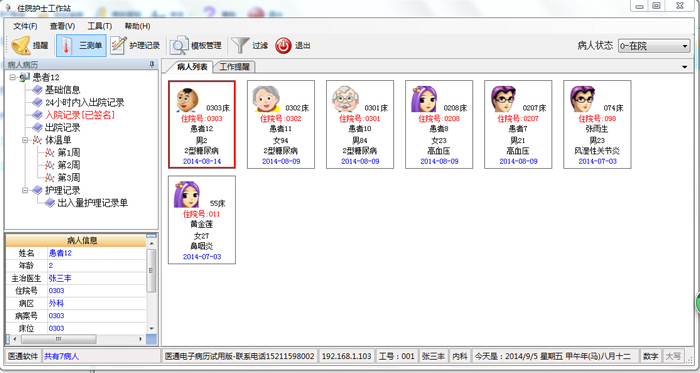Click the 第2周 chart icon
Image resolution: width=700 pixels, height=373 pixels.
pyautogui.click(x=50, y=165)
